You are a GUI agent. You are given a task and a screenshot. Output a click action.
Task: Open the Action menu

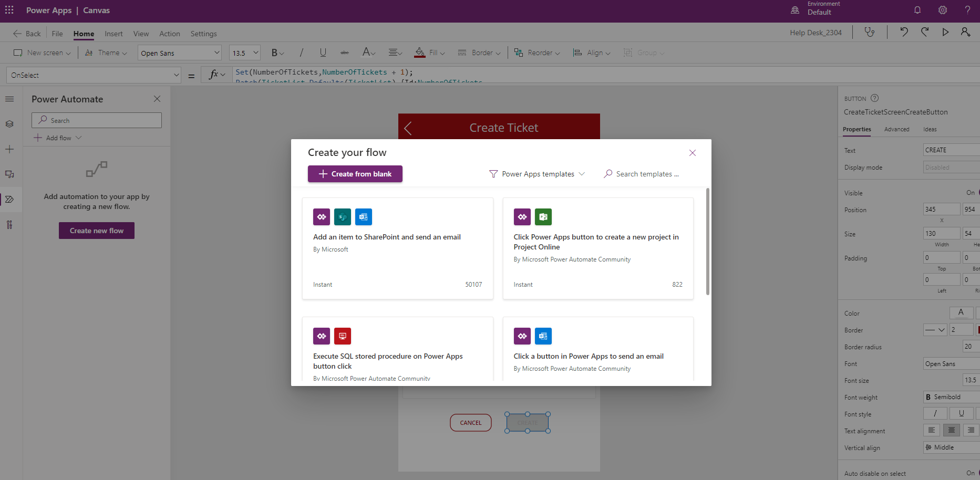tap(169, 33)
